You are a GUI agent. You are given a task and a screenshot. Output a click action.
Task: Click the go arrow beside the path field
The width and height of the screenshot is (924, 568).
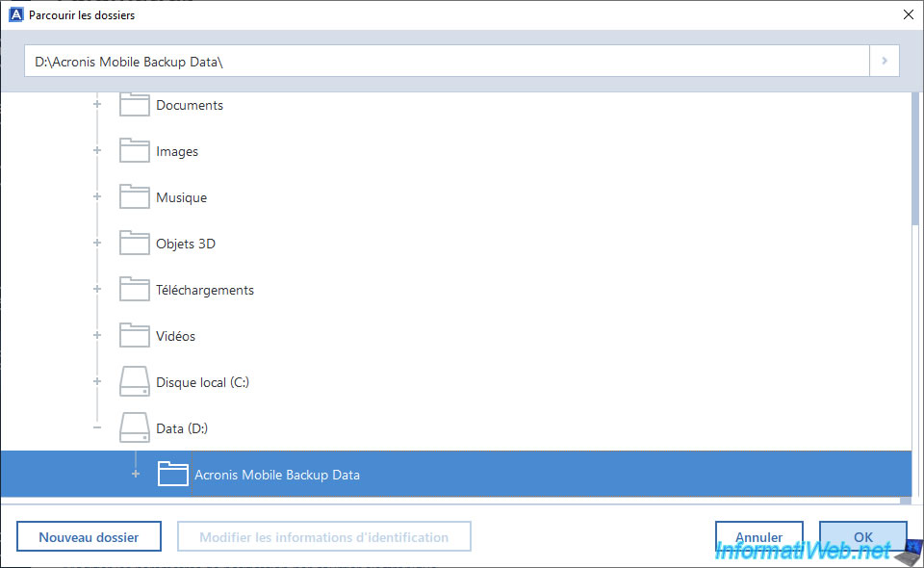click(885, 61)
